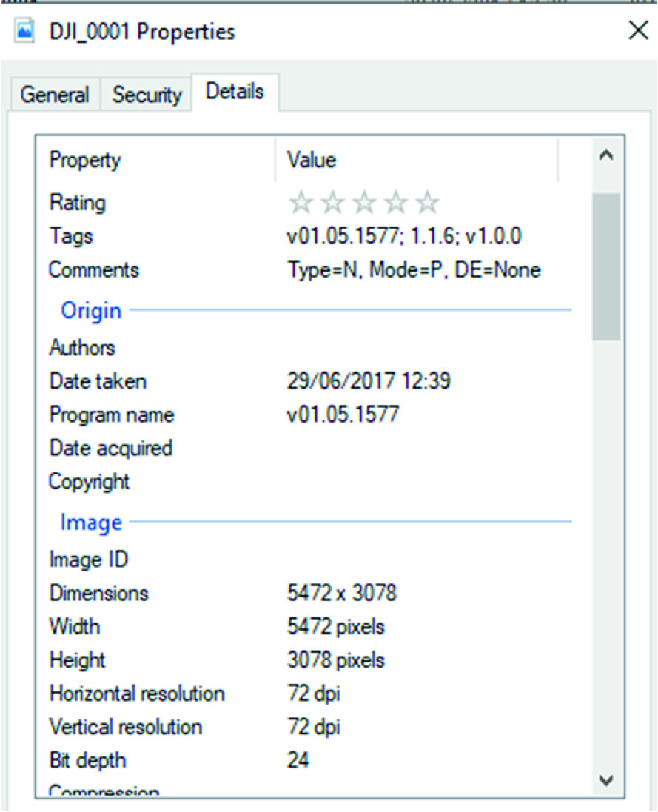Viewport: 658px width, 812px height.
Task: Click the DJI_0001 file icon in title bar
Action: 25,32
